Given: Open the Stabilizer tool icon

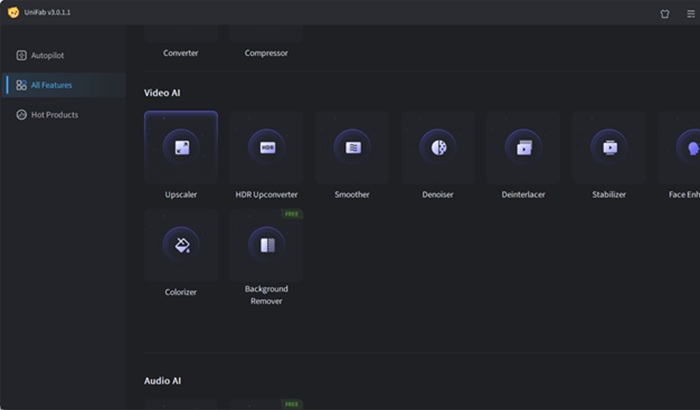Looking at the screenshot, I should click(609, 147).
